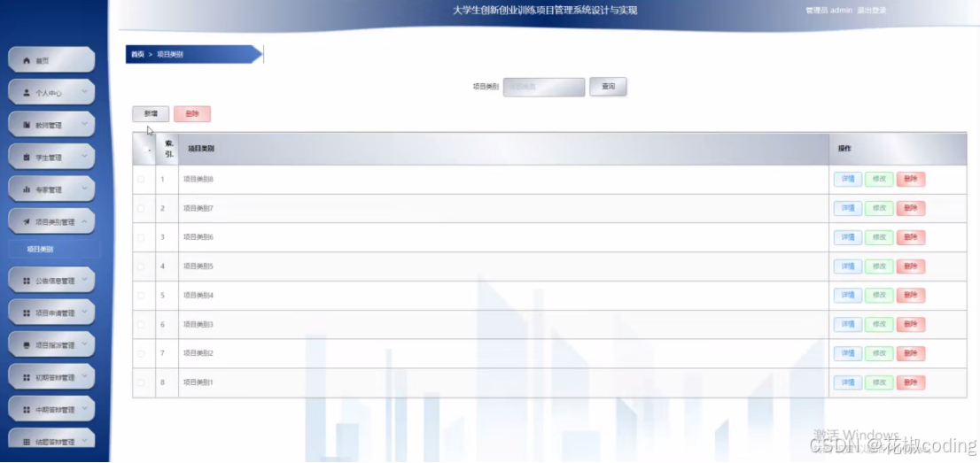Expand the 中期答辩管理 menu chevron

84,409
